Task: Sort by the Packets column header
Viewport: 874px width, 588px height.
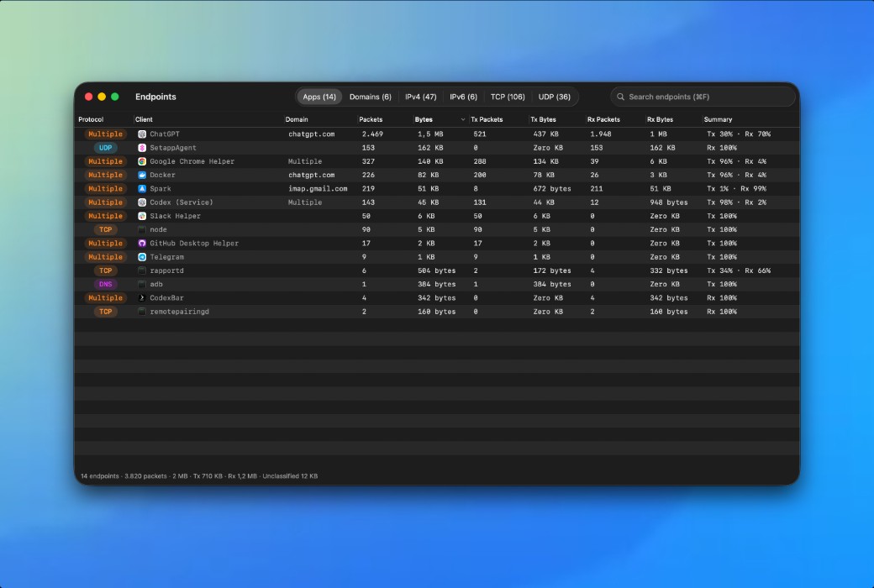Action: point(371,120)
